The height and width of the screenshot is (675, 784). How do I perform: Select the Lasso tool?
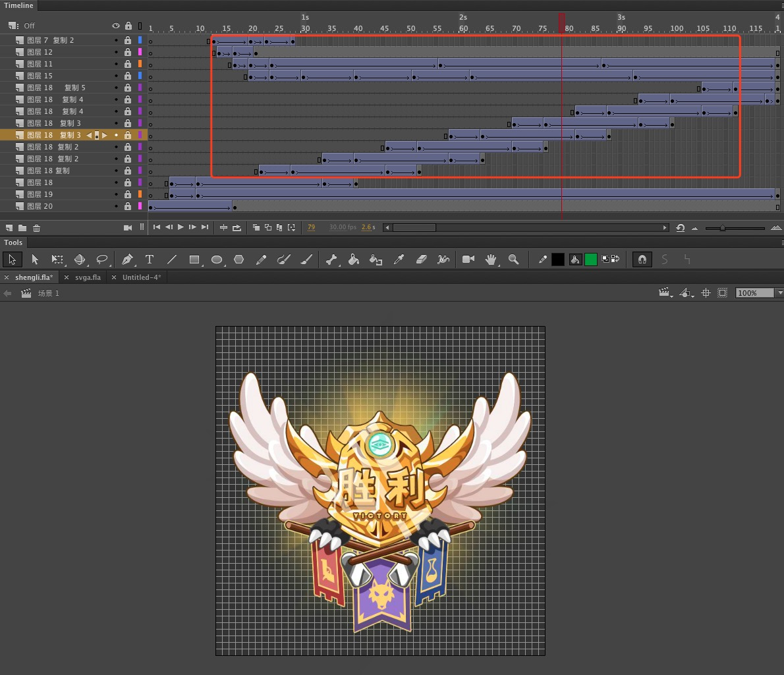(x=102, y=259)
